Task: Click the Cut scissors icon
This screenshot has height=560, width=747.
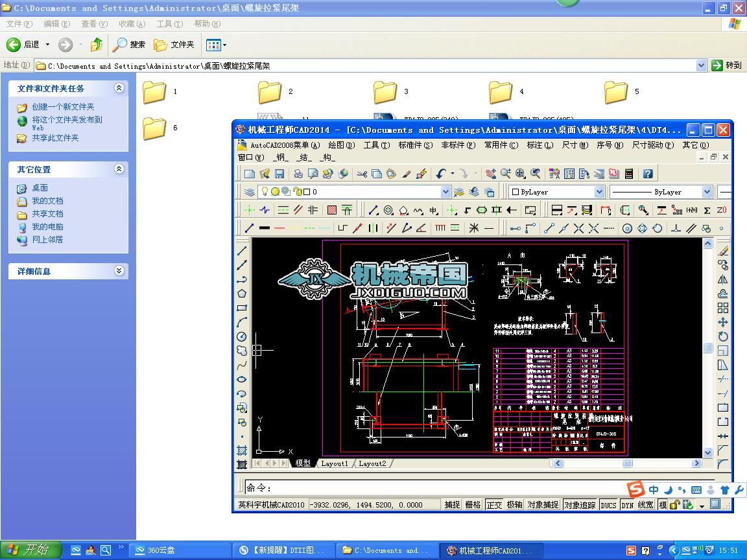Action: coord(362,174)
